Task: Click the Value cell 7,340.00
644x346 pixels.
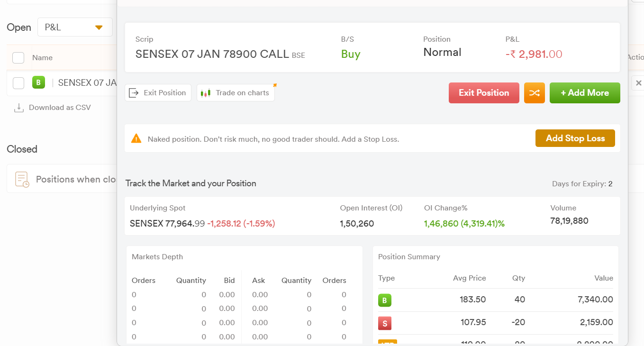Action: click(x=595, y=300)
